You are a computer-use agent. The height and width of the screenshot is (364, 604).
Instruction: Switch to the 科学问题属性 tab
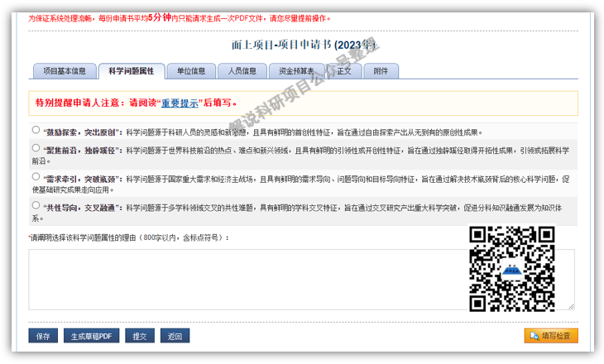132,71
